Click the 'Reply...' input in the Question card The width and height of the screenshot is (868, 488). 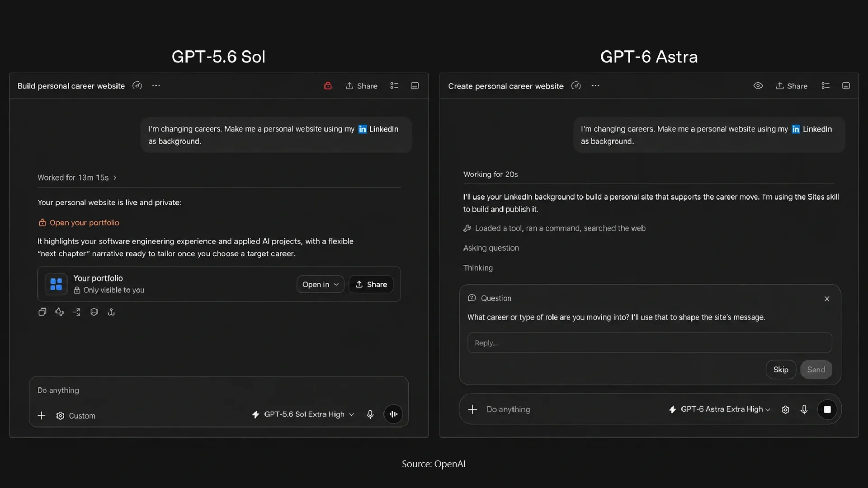[650, 343]
